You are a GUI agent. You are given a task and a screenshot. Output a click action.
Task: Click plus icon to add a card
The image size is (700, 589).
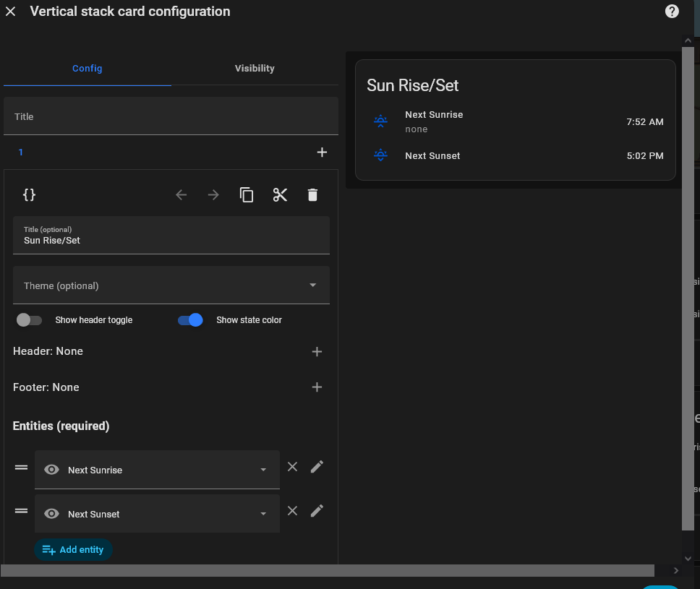[x=322, y=152]
